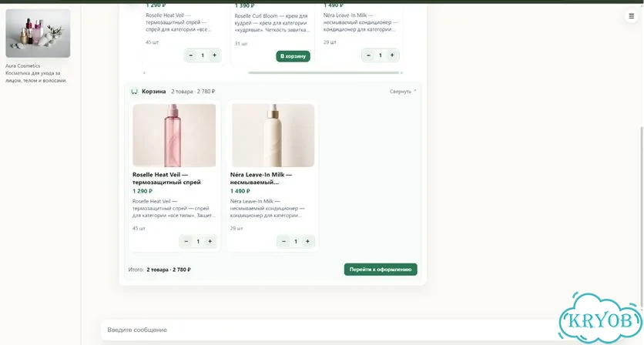
Task: Decrease Roselle Heat Veil quantity in top carousel
Action: tap(190, 55)
